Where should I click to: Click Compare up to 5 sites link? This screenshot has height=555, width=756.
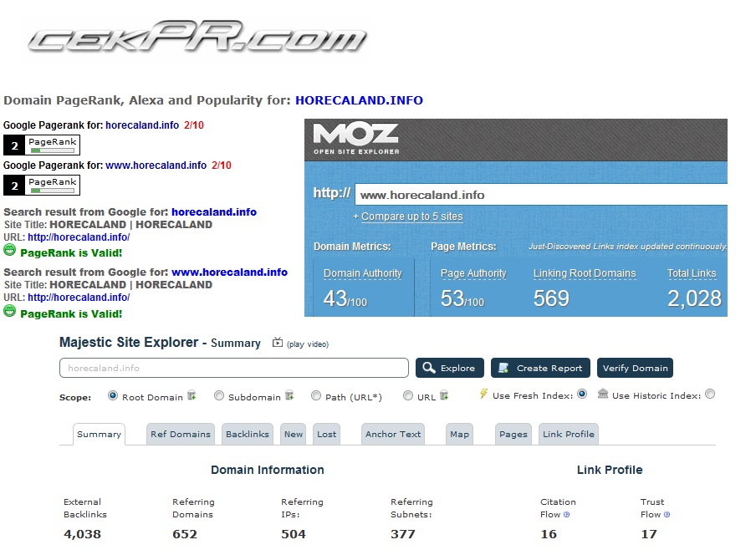[412, 216]
